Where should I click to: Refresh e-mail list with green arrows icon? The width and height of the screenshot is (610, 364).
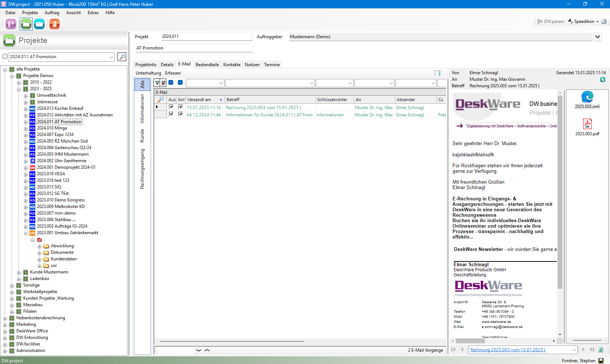click(601, 349)
